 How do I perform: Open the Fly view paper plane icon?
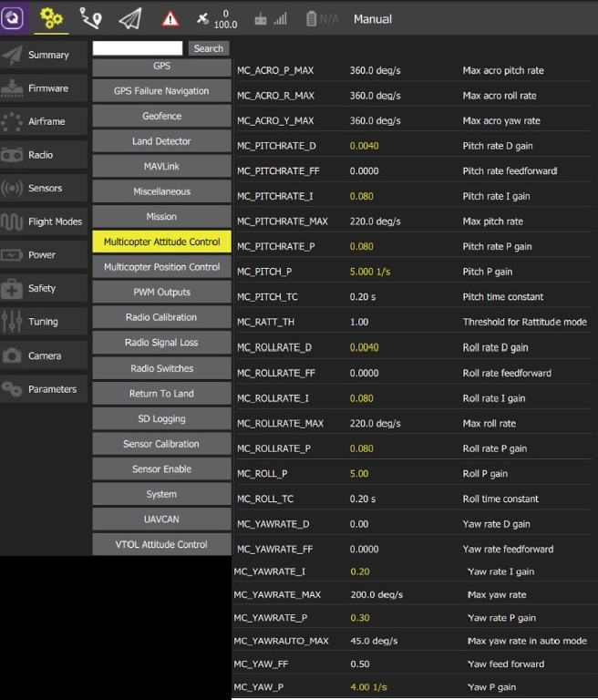[x=130, y=18]
